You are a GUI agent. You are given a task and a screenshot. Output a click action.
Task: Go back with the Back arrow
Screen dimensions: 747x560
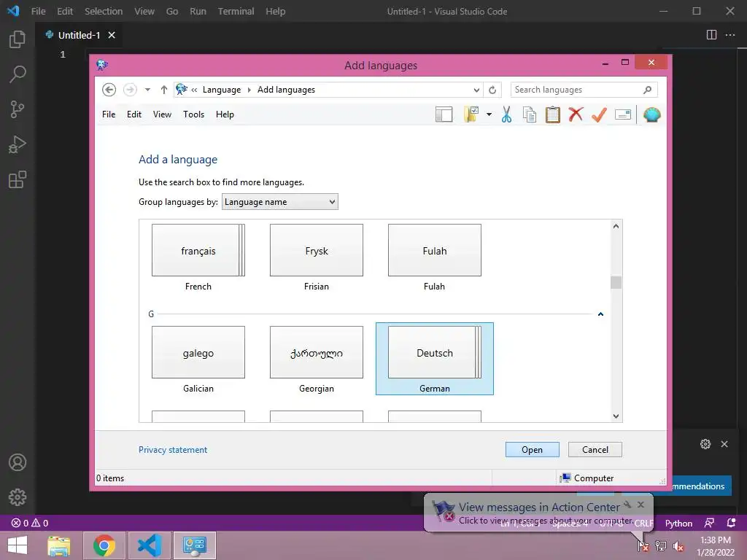[x=109, y=90]
